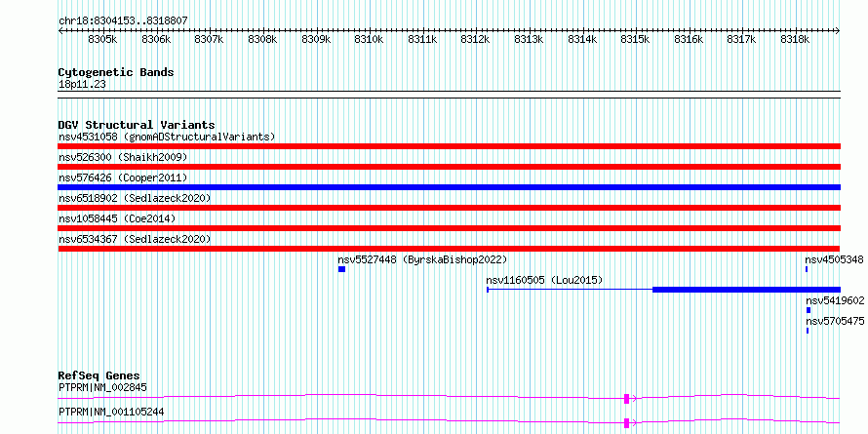Click the DGV Structural Variants track title

click(137, 125)
